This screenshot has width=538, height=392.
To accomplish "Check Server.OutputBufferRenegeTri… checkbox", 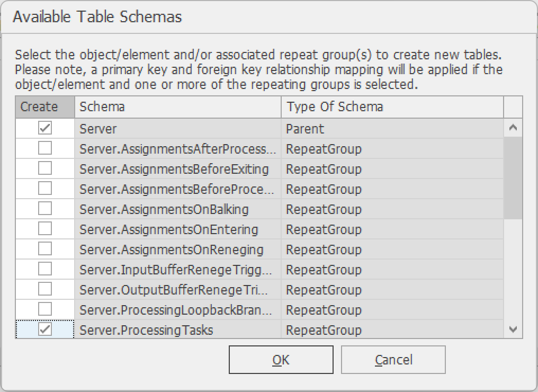I will click(45, 289).
